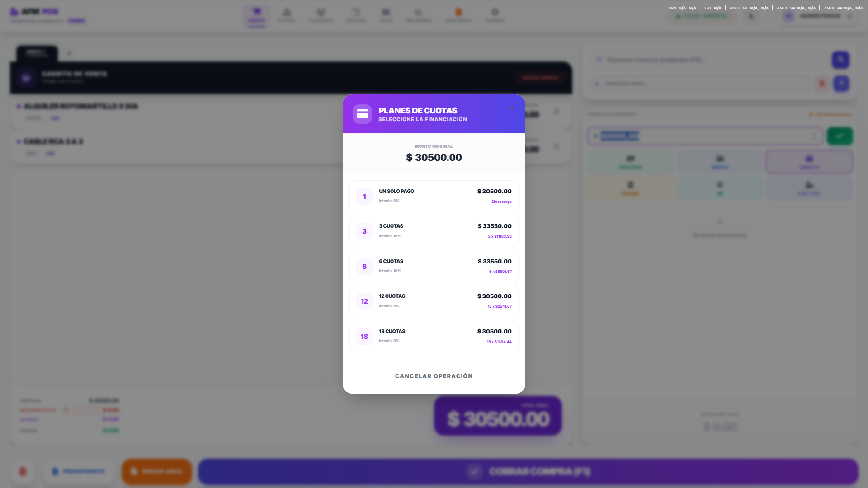The image size is (868, 488).
Task: Click the red remove client icon
Action: (822, 84)
